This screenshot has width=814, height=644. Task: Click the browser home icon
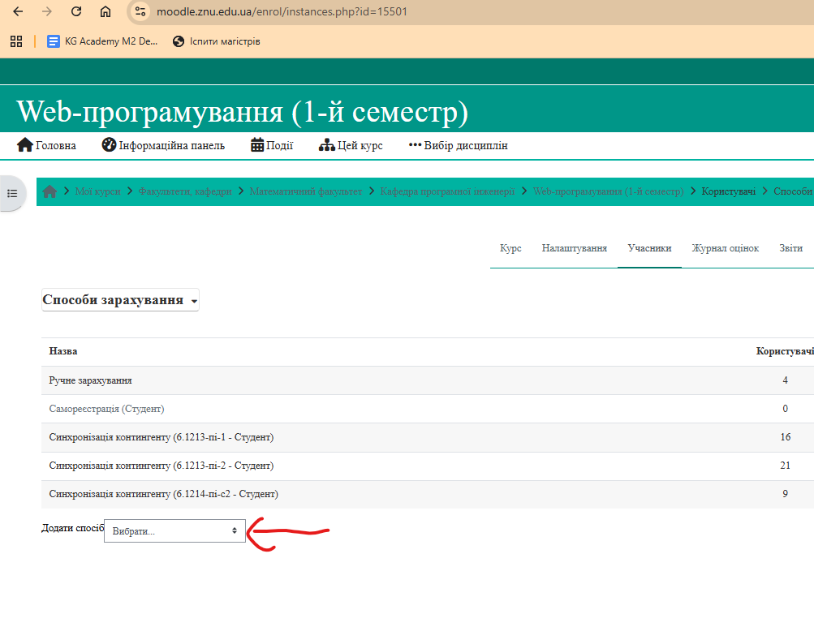[x=106, y=11]
